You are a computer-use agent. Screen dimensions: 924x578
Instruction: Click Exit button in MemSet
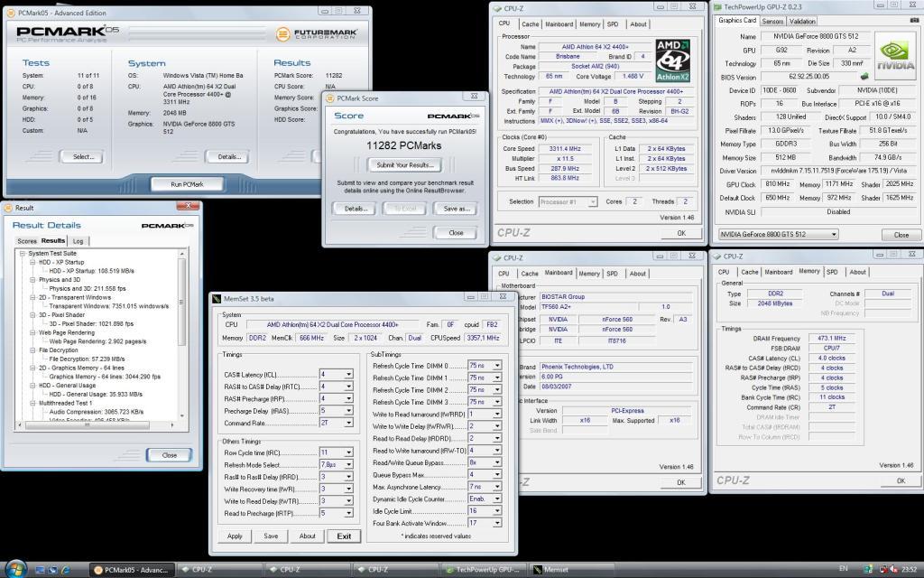point(344,536)
